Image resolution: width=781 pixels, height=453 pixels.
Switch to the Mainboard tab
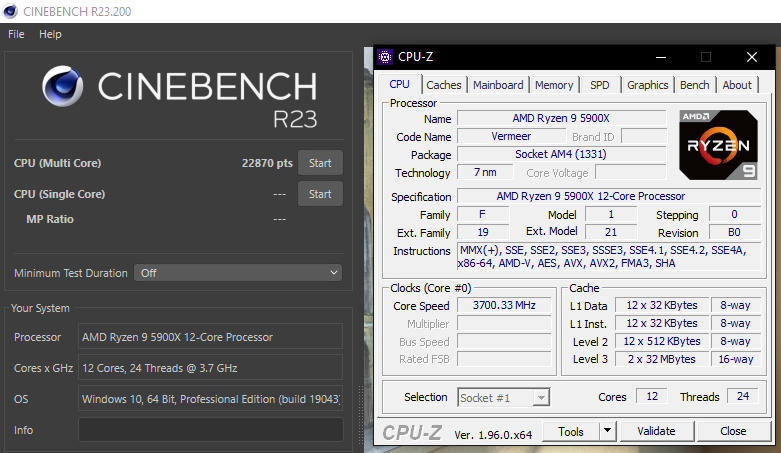coord(498,85)
